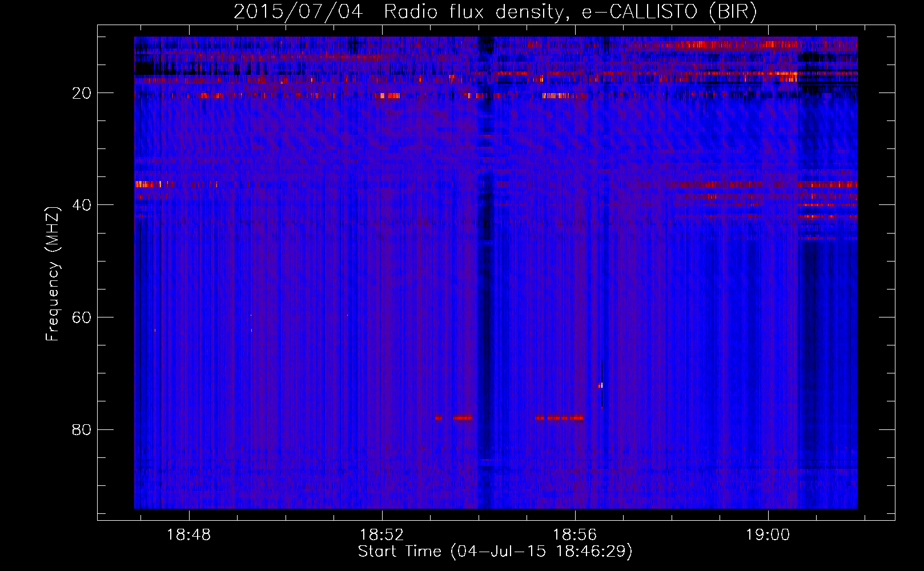This screenshot has width=924, height=571.
Task: Select the "40" frequency tick label
Action: (82, 205)
